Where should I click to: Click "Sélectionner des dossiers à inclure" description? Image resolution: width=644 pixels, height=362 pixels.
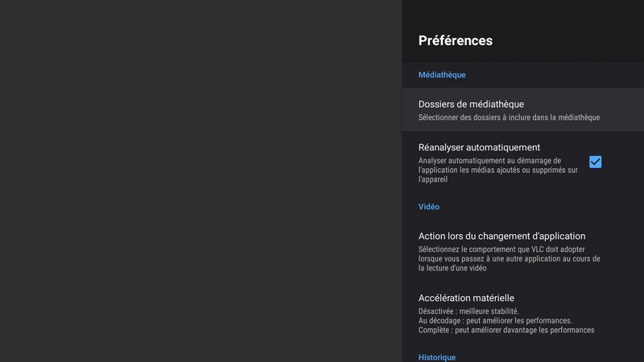click(509, 118)
